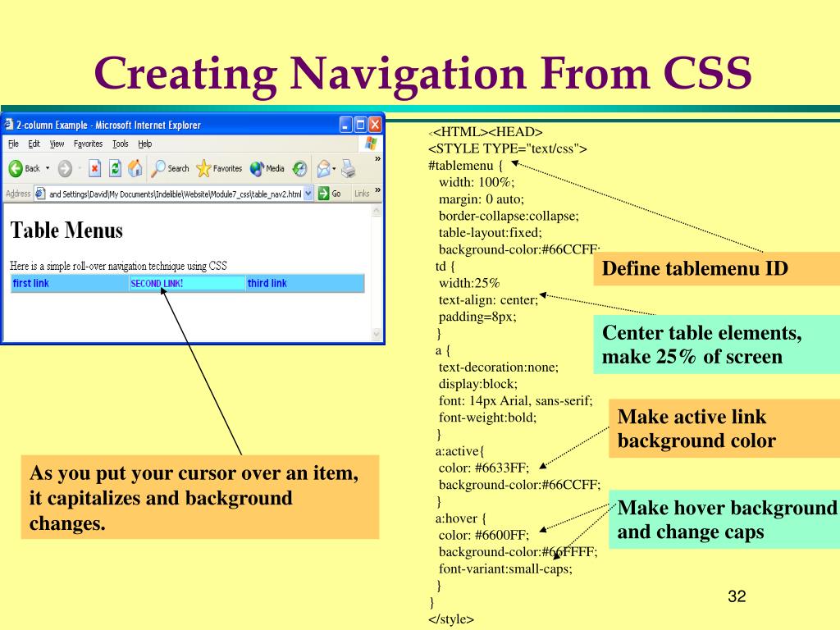Click the '<STYLE TYPE="text/css">' code line
The height and width of the screenshot is (630, 840).
pos(507,149)
